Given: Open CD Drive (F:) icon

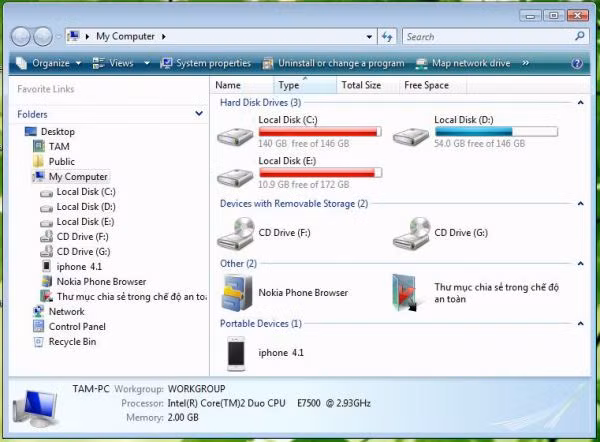Looking at the screenshot, I should point(237,234).
